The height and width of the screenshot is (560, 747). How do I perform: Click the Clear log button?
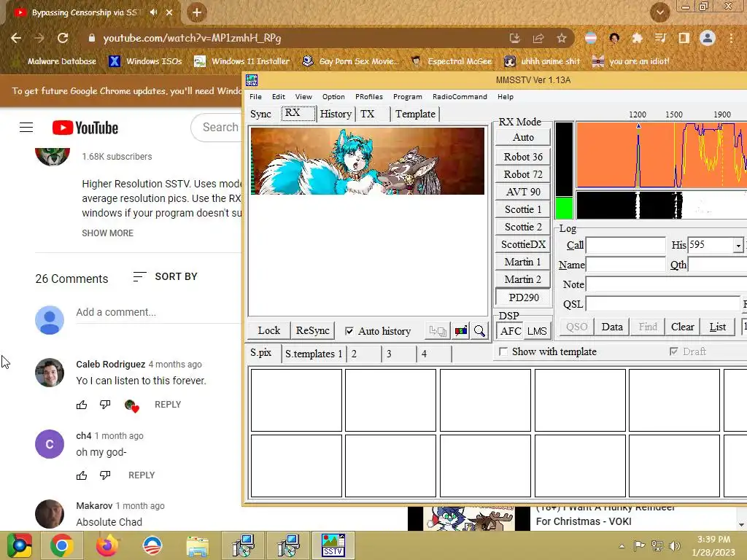click(682, 327)
